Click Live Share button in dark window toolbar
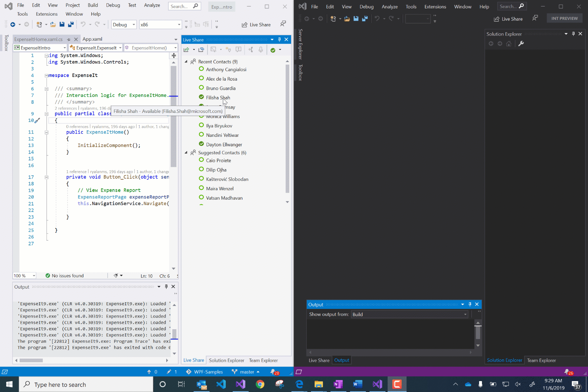 coord(508,19)
